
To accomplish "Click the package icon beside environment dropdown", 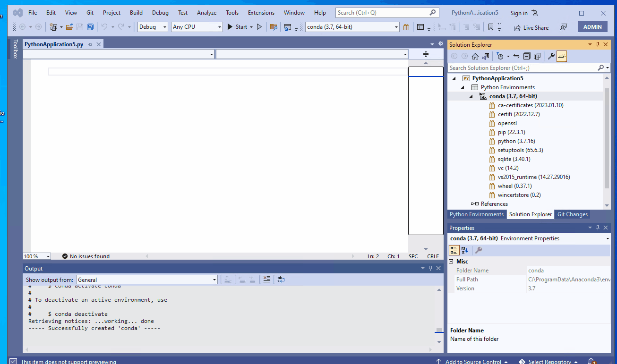I will point(406,27).
